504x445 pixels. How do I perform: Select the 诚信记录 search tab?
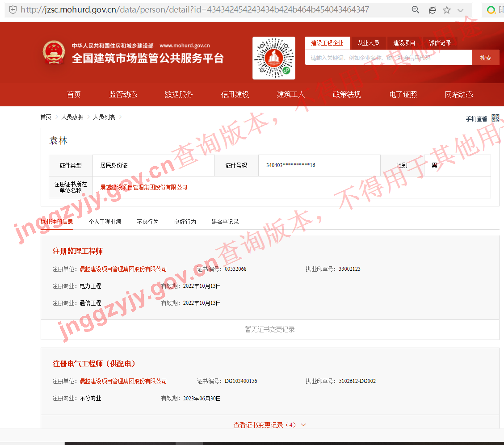(x=440, y=43)
